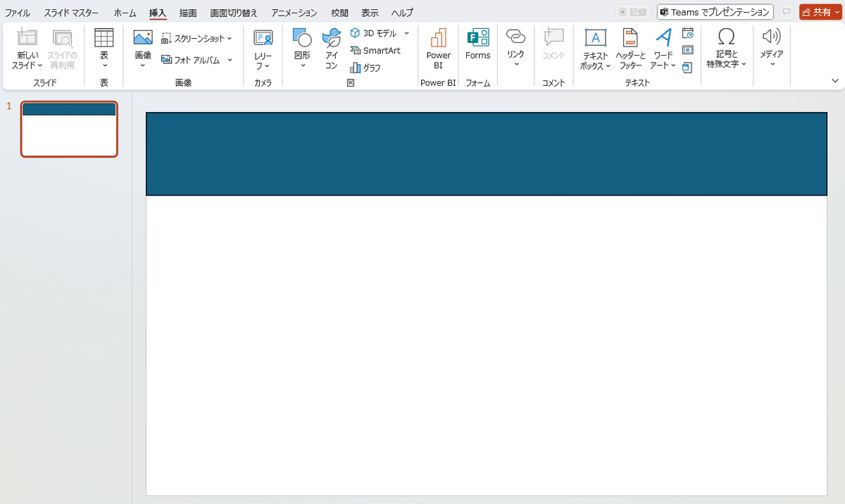Select the blue rectangle on the slide
845x504 pixels.
[486, 153]
